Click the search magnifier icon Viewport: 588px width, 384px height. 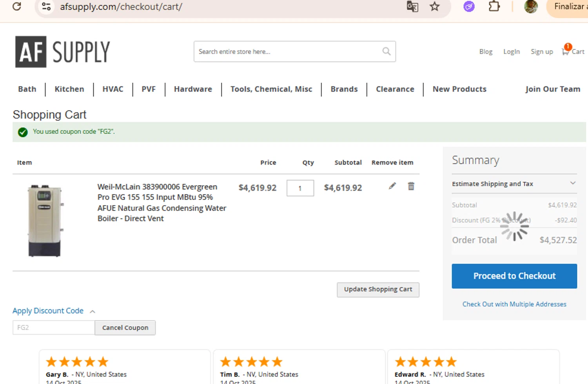click(x=387, y=51)
